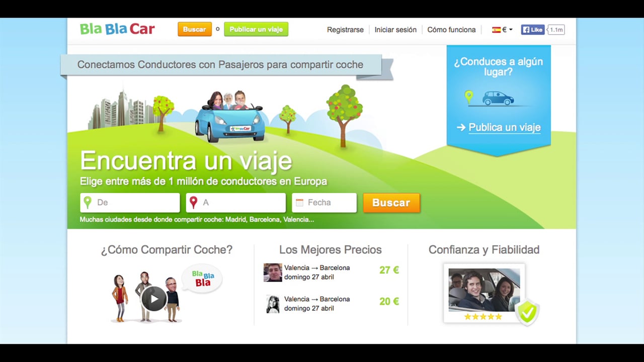Image resolution: width=644 pixels, height=362 pixels.
Task: Click the calendar icon in Fecha field
Action: pyautogui.click(x=299, y=203)
